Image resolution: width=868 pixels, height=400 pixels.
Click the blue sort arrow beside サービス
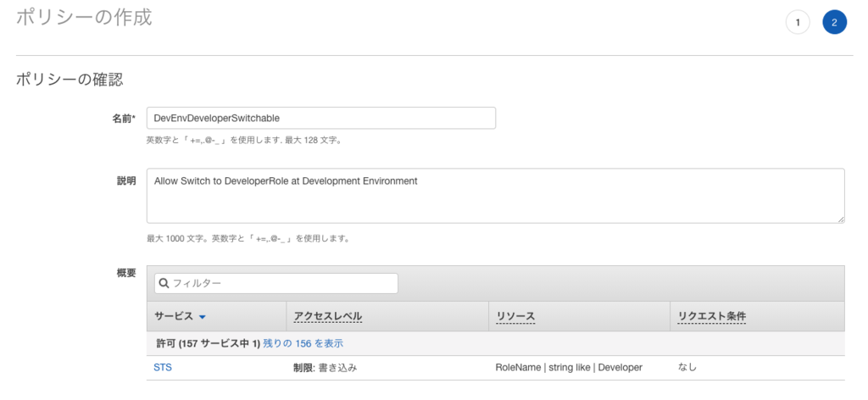tap(202, 317)
